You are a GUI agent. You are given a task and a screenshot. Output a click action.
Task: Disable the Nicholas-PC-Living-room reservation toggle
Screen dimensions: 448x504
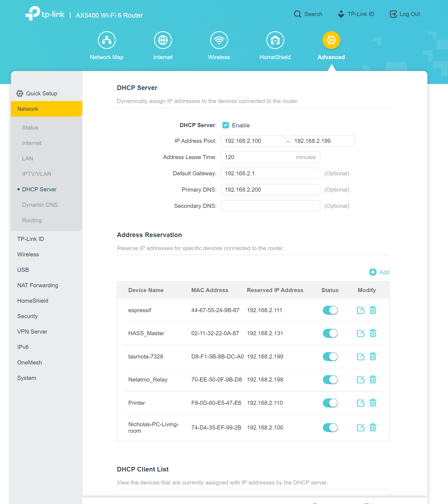click(330, 428)
